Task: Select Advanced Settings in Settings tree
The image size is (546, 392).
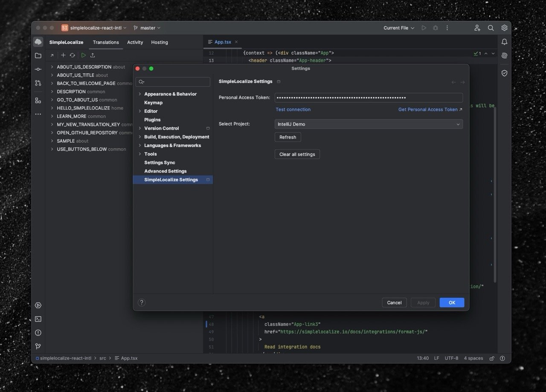Action: (x=165, y=171)
